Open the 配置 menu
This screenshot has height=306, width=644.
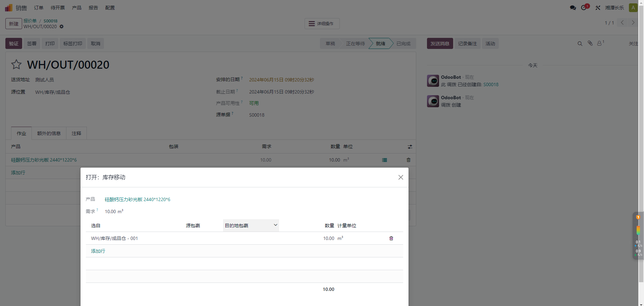110,8
